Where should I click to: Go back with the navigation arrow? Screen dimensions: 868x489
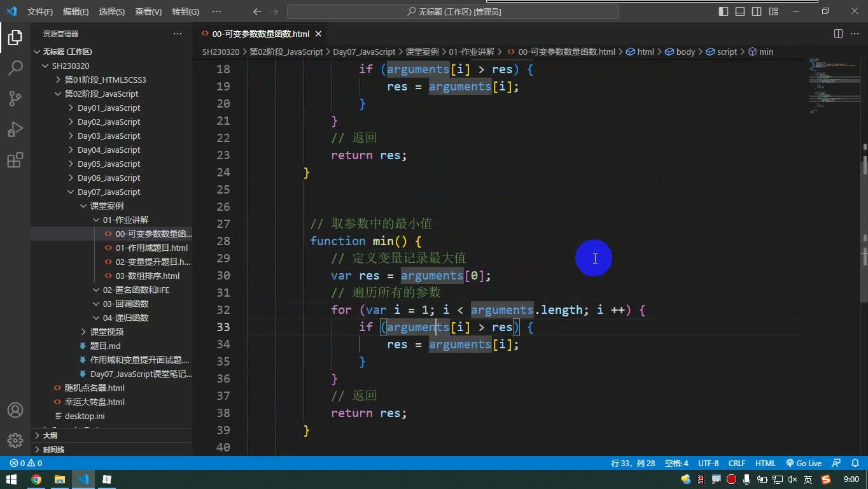coord(257,11)
